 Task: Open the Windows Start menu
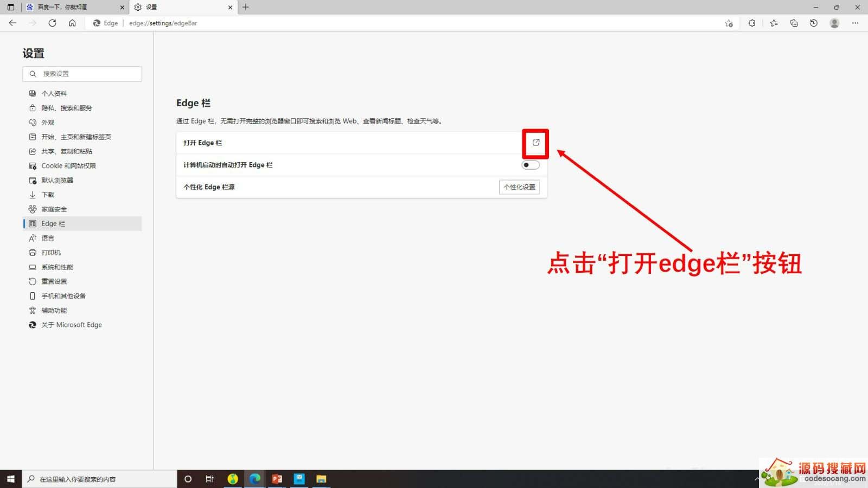pos(10,479)
